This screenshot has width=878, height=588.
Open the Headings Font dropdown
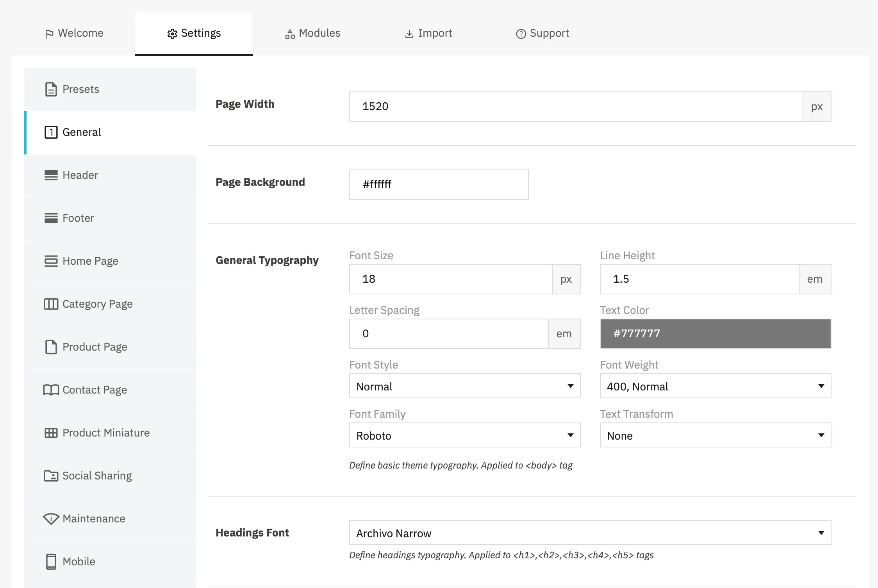click(x=590, y=533)
